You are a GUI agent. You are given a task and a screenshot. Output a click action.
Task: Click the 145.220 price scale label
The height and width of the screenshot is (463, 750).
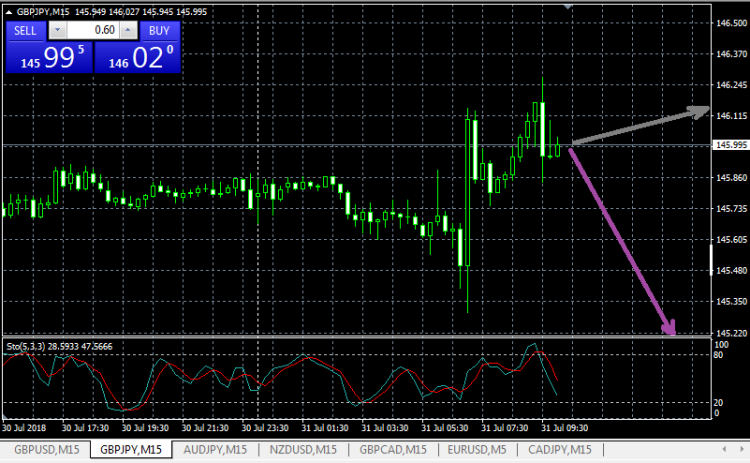[731, 332]
